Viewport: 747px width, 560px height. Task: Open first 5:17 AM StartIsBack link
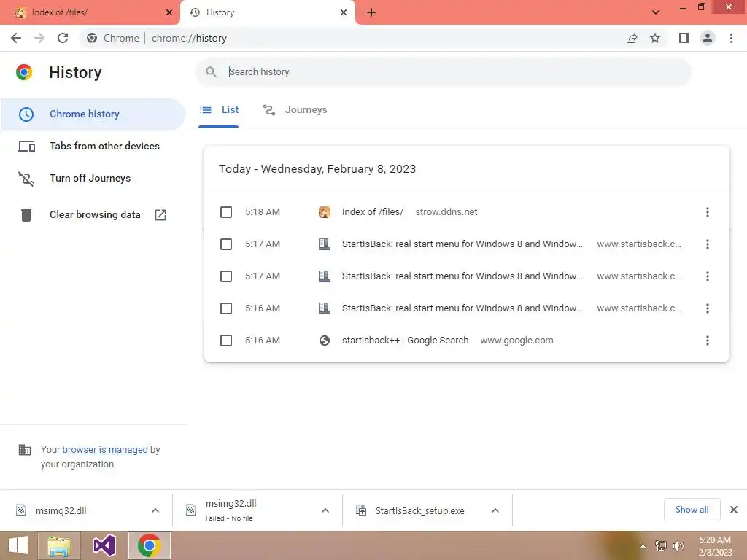coord(462,244)
